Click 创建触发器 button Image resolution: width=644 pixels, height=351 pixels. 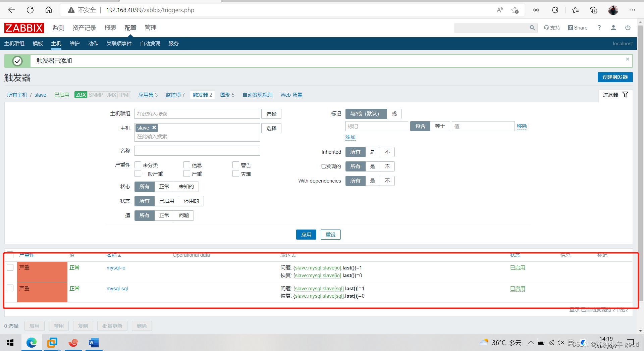[615, 77]
